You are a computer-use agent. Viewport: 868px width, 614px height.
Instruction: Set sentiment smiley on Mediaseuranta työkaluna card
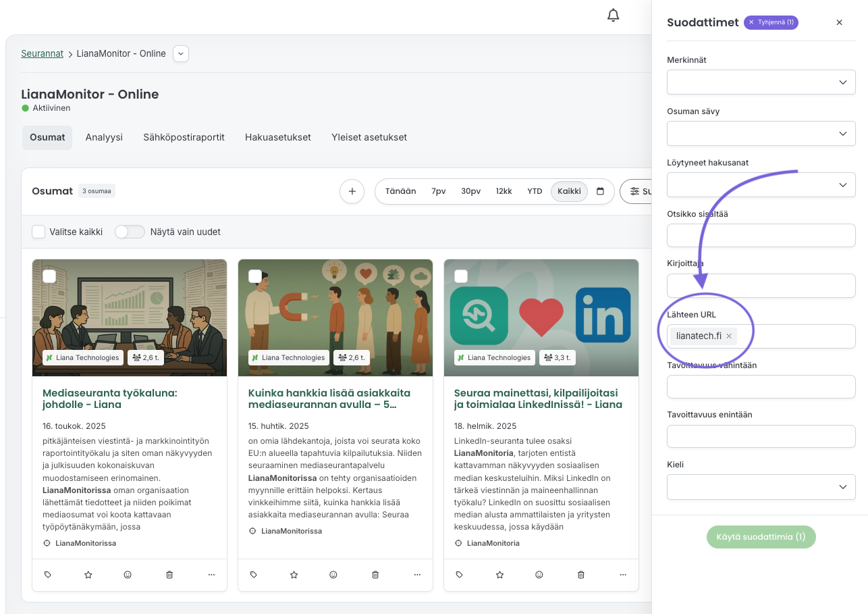pyautogui.click(x=128, y=575)
